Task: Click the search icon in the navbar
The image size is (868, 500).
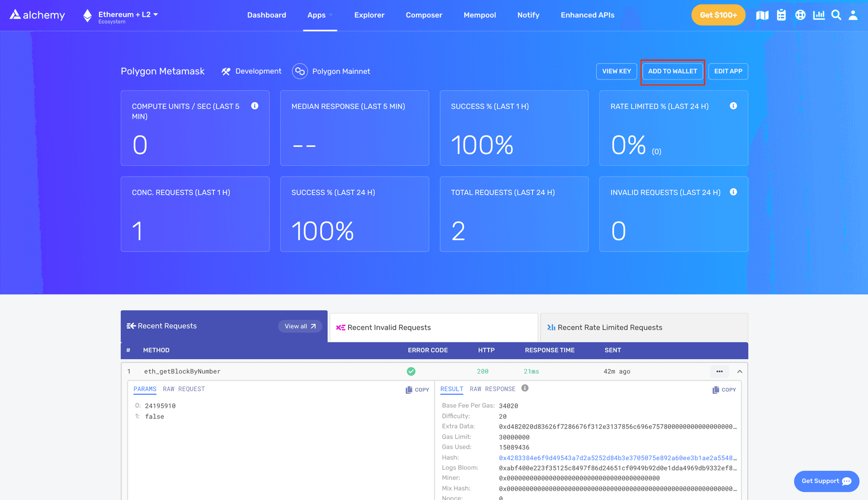Action: click(836, 15)
